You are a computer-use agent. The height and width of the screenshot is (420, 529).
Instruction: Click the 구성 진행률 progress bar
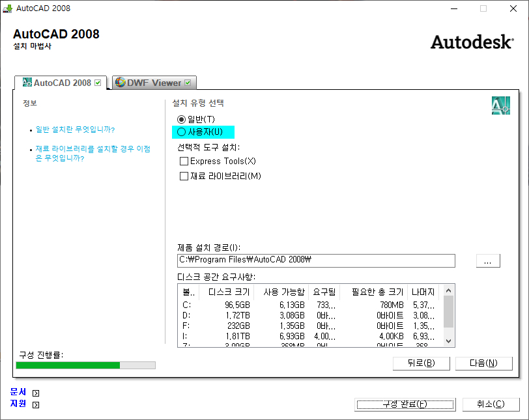click(86, 365)
